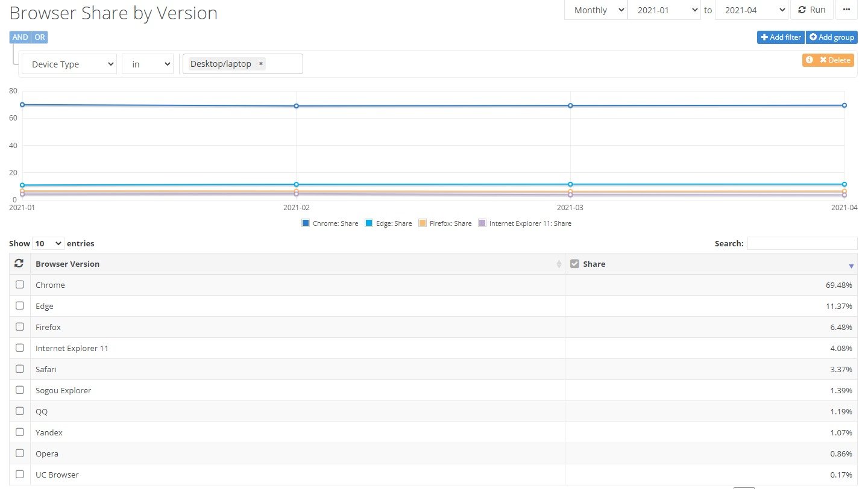Click the QQ share value 1.19%
Image resolution: width=868 pixels, height=489 pixels.
[841, 411]
